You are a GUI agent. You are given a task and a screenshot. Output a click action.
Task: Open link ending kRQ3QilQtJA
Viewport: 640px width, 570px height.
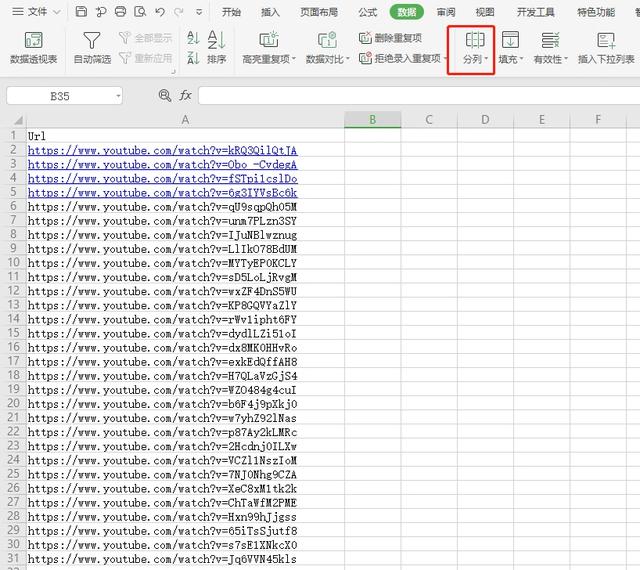tap(162, 150)
